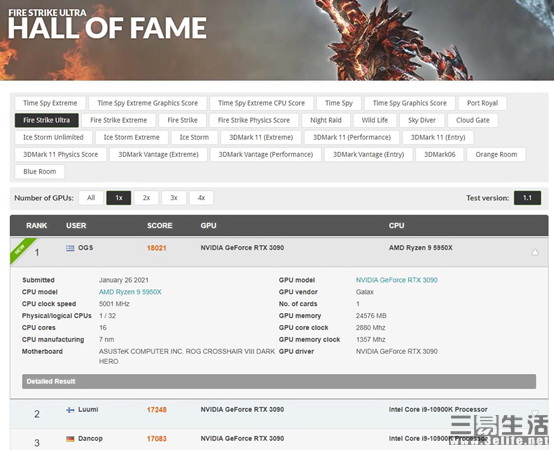Click the RANK column header
Image resolution: width=554 pixels, height=450 pixels.
coord(36,225)
